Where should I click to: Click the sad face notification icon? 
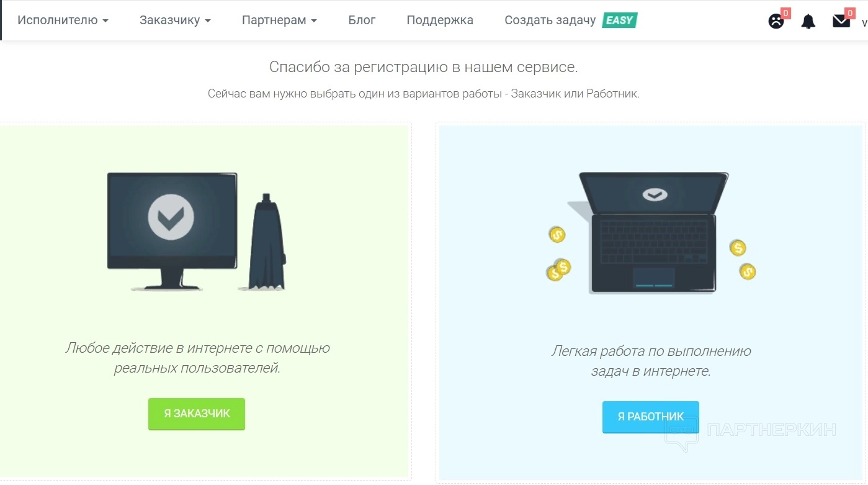776,21
